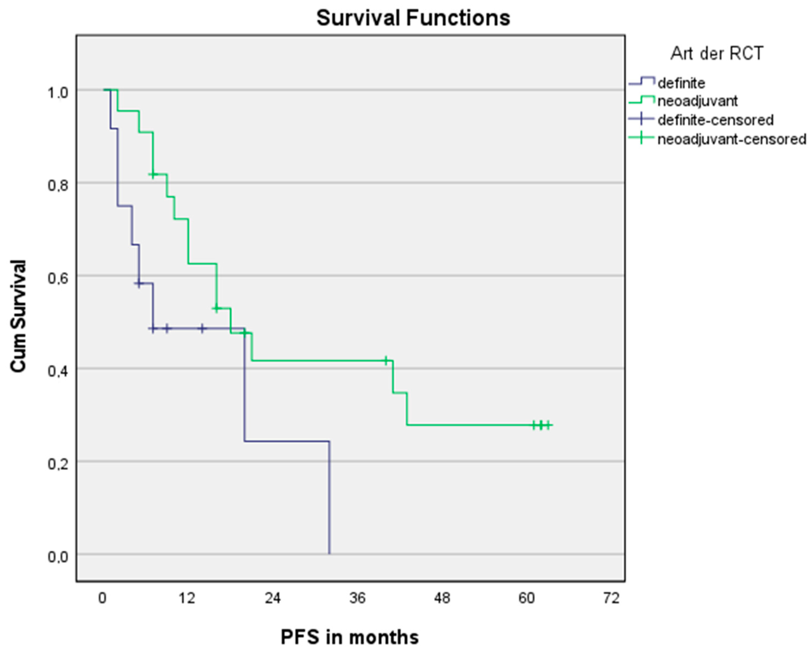Click the Art der RCT legend title

click(717, 53)
